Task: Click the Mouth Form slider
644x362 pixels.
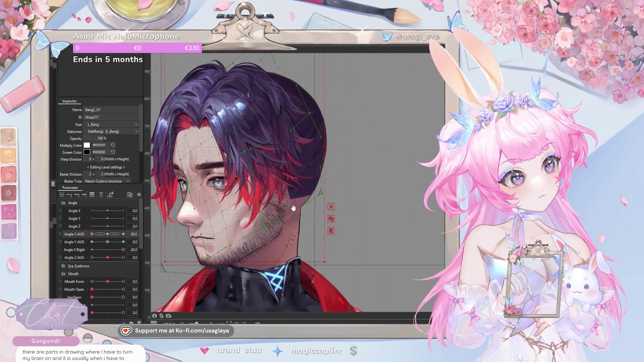Action: [107, 282]
